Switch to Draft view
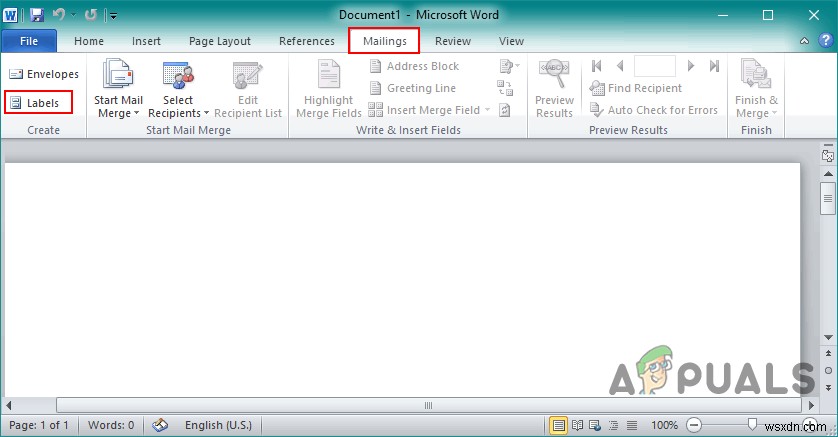 [632, 426]
